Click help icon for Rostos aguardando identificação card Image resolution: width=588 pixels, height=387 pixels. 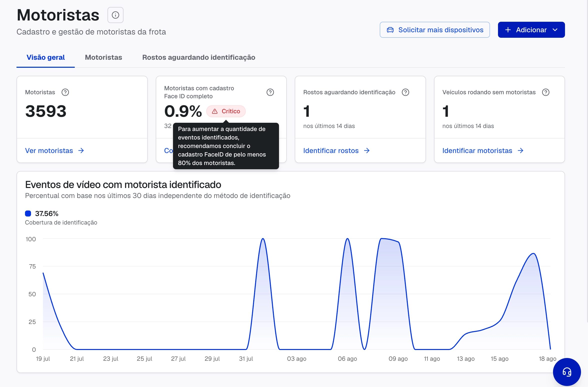pyautogui.click(x=405, y=92)
